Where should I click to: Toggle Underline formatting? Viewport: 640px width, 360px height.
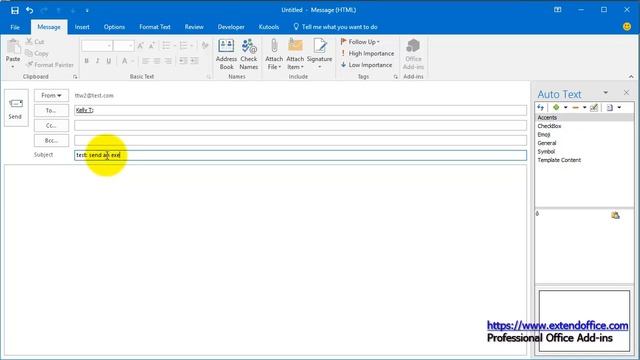coord(109,61)
